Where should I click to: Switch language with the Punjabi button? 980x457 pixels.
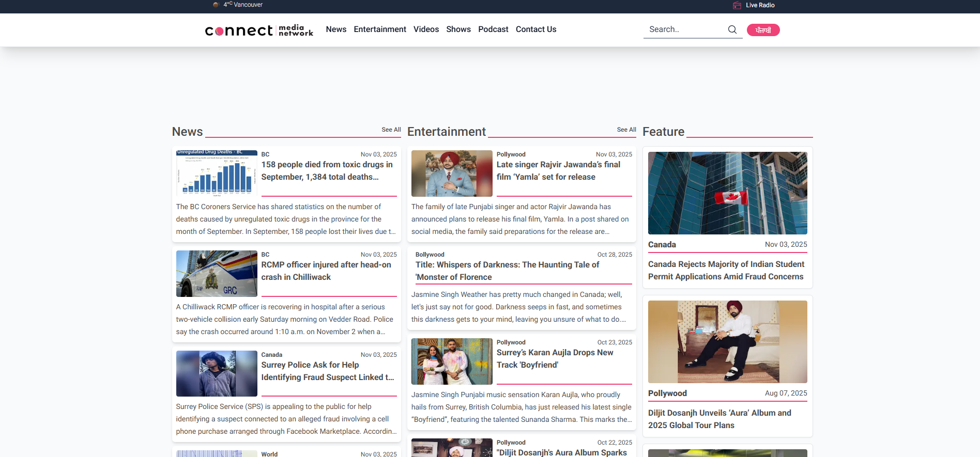[x=763, y=30]
